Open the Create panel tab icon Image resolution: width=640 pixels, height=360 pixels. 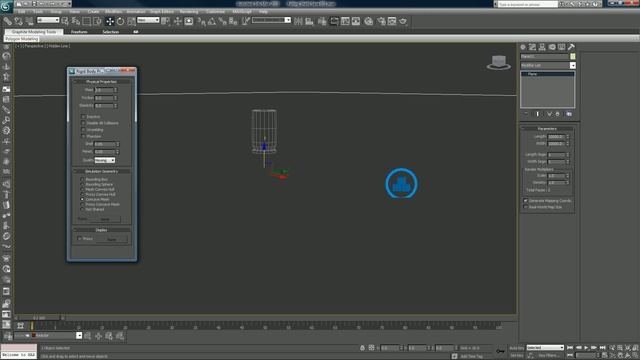[523, 47]
